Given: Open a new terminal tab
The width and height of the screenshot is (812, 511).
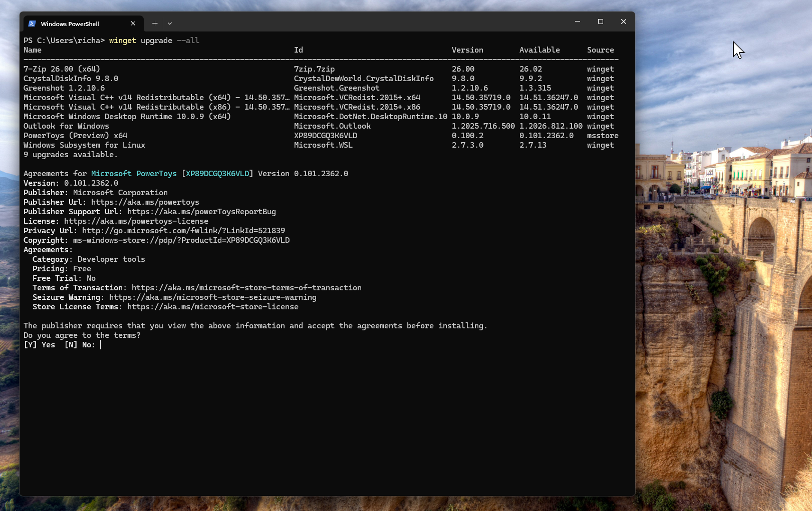Looking at the screenshot, I should (x=155, y=24).
